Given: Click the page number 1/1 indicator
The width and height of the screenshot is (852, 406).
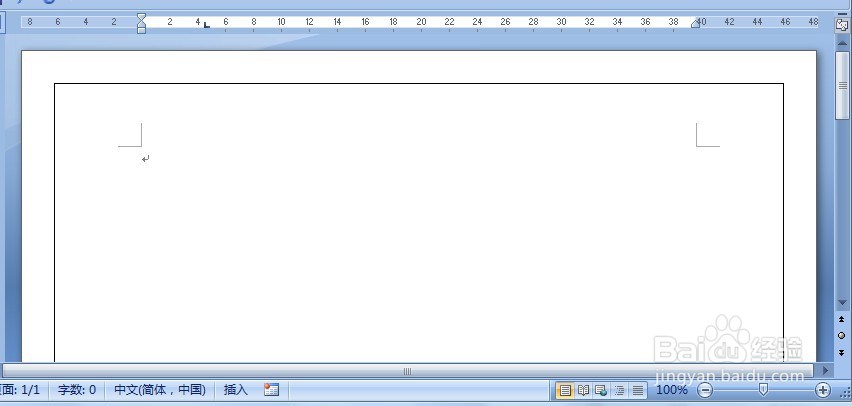Looking at the screenshot, I should tap(21, 390).
